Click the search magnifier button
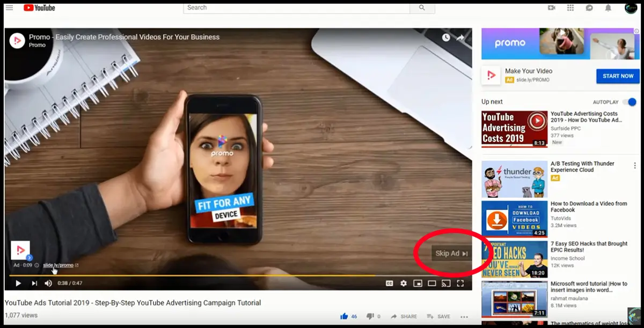The height and width of the screenshot is (328, 644). (x=422, y=8)
